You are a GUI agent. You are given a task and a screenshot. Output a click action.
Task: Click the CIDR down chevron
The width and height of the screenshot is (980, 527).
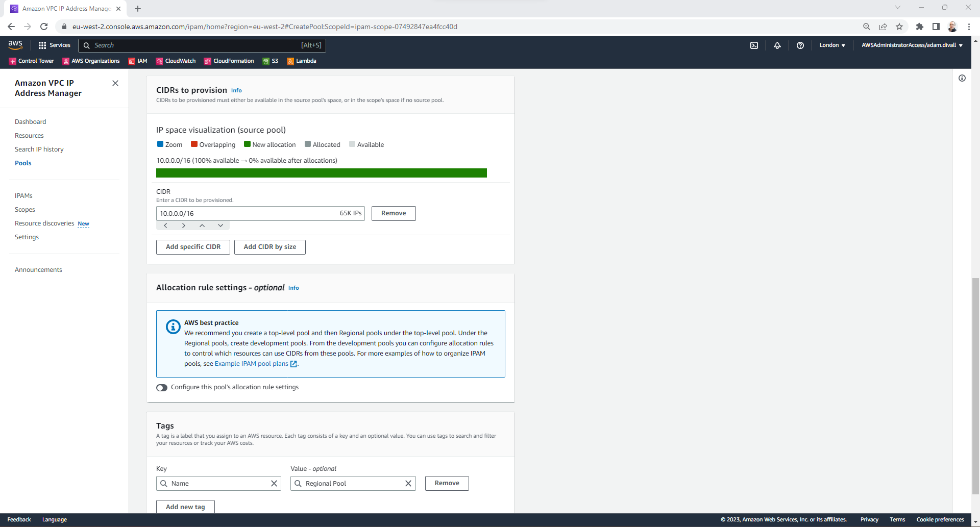[220, 225]
